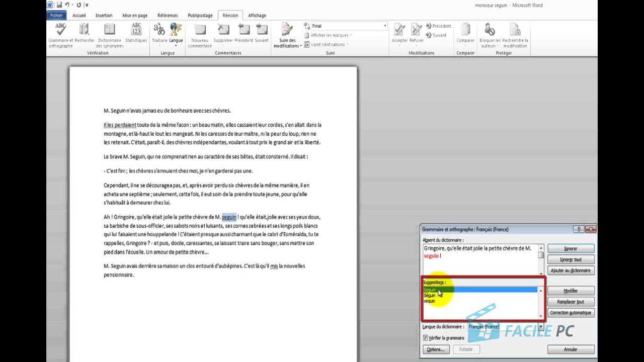Click Ajouter au dictionnaire

[x=571, y=270]
